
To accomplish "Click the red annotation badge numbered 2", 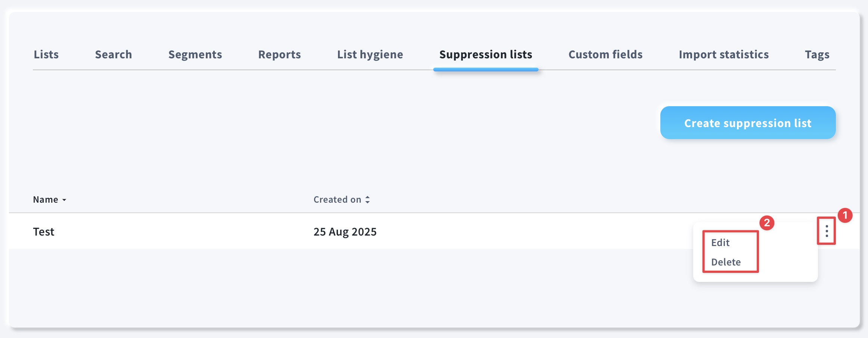I will pos(767,223).
